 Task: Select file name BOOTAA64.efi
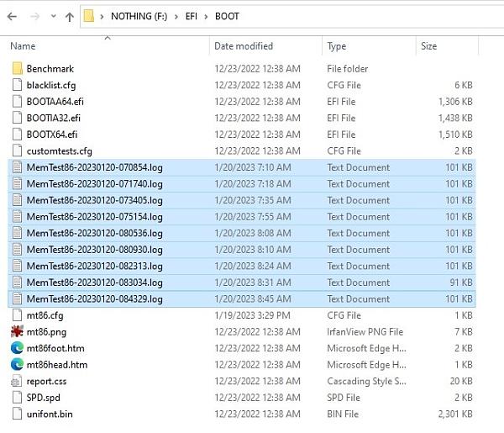55,102
